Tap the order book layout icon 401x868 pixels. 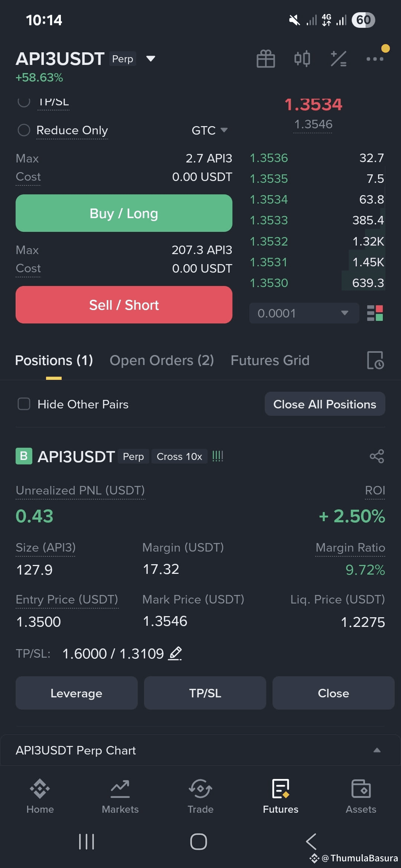point(375,313)
